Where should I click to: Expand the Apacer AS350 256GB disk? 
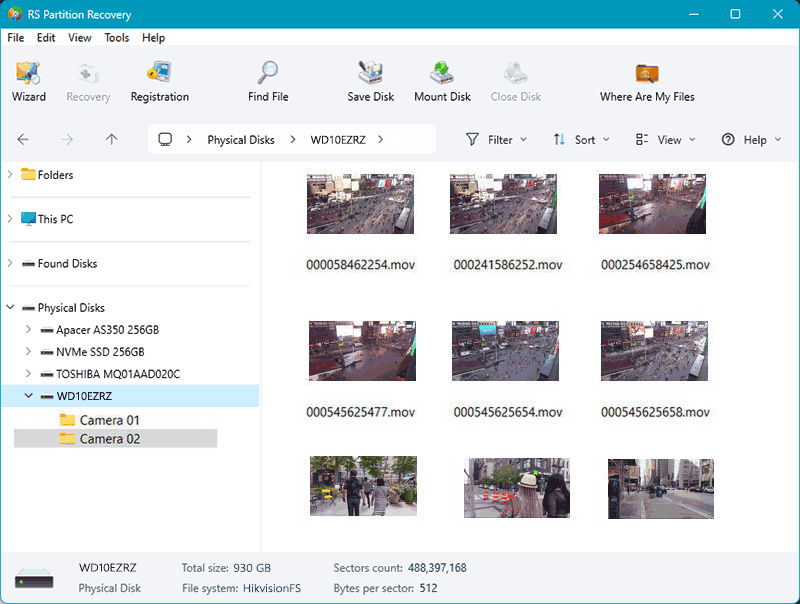click(x=28, y=330)
